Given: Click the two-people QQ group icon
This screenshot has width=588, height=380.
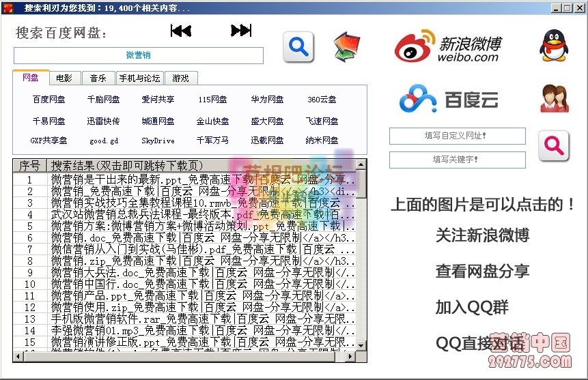Looking at the screenshot, I should (x=555, y=98).
